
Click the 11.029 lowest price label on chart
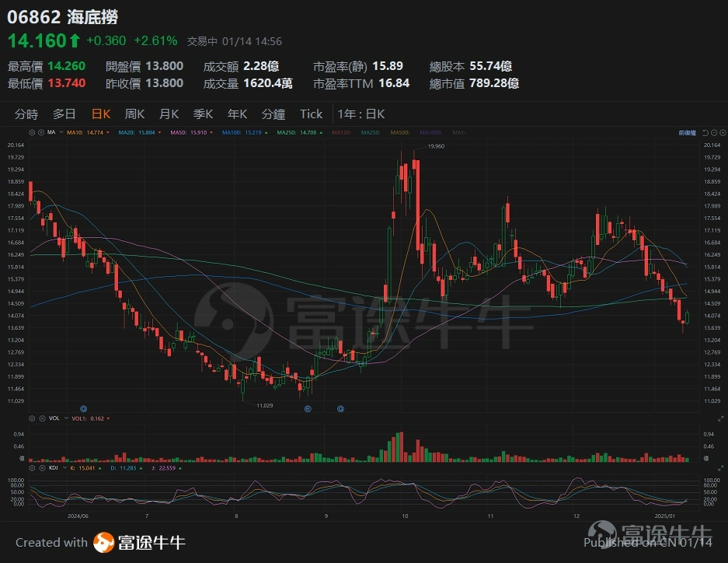point(265,405)
